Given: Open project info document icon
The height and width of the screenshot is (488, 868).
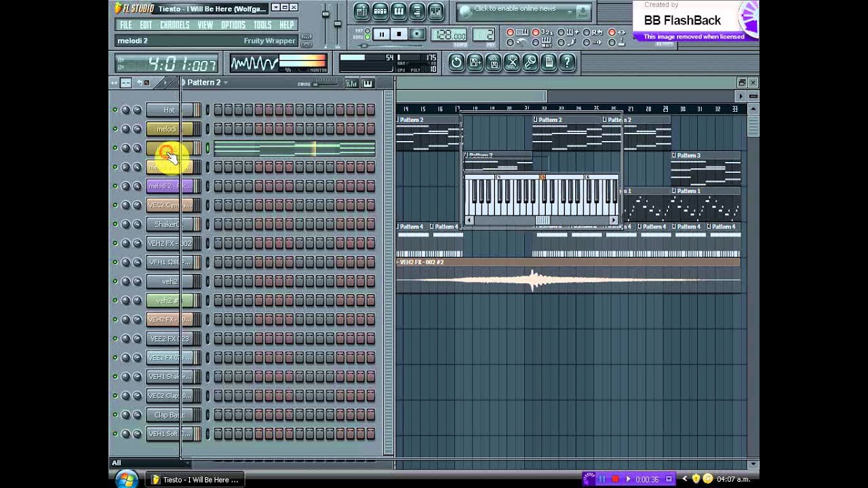Looking at the screenshot, I should [x=549, y=62].
